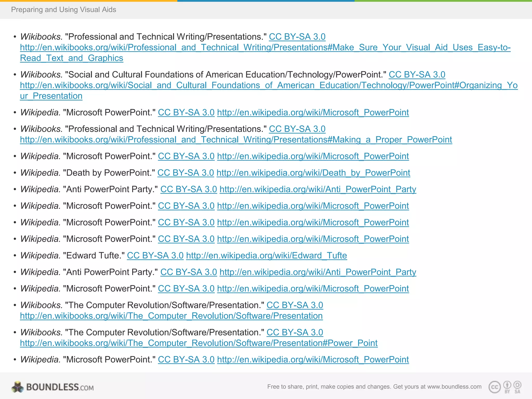532x399 pixels.
Task: Click the SA share-alike license icon
Action: coord(517,387)
